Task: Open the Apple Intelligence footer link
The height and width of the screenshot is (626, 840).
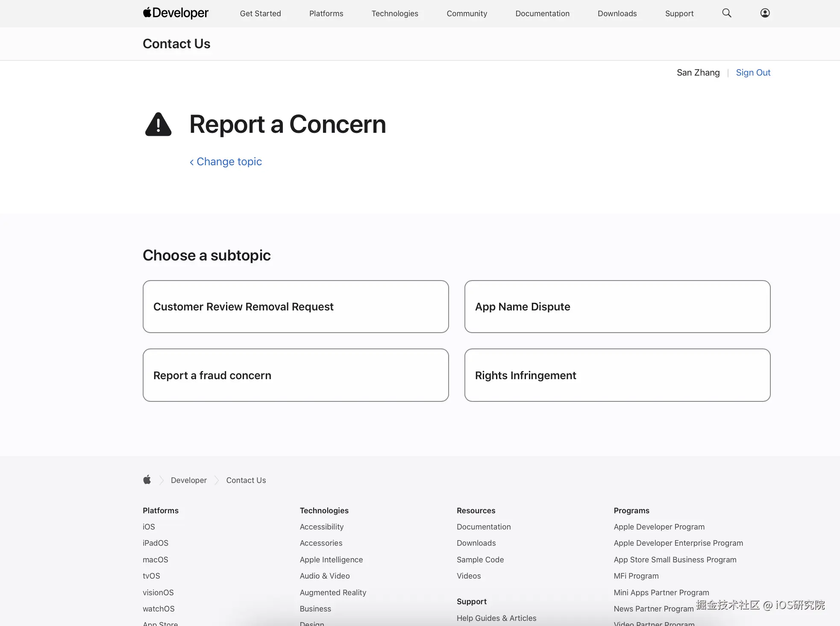Action: [331, 560]
